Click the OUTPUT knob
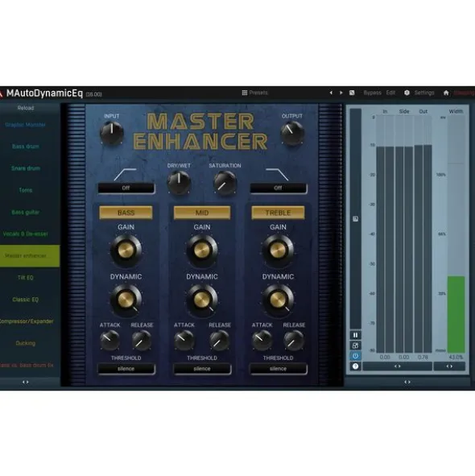 coord(292,134)
